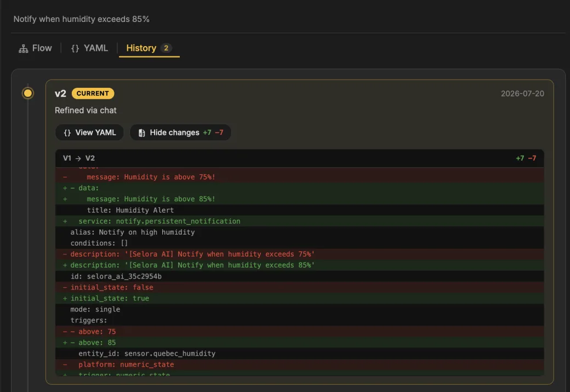Click added line '- above: 85'
The width and height of the screenshot is (570, 392).
pos(300,343)
